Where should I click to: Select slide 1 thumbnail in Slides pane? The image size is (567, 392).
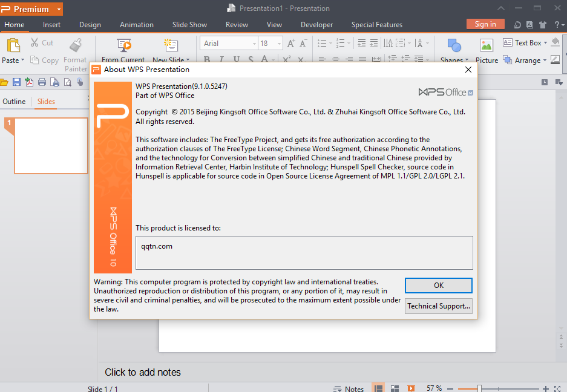[x=51, y=145]
